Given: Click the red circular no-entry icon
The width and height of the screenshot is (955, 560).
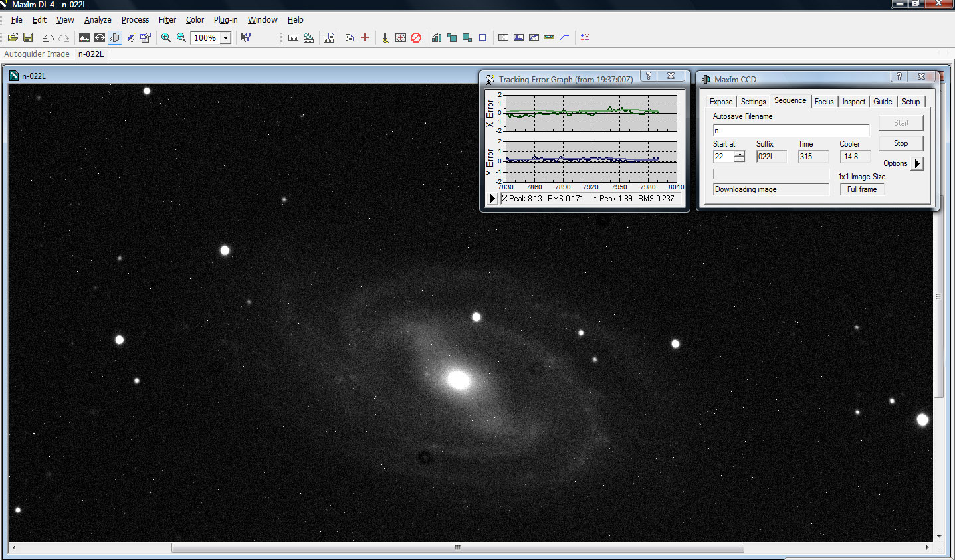Looking at the screenshot, I should pos(416,38).
